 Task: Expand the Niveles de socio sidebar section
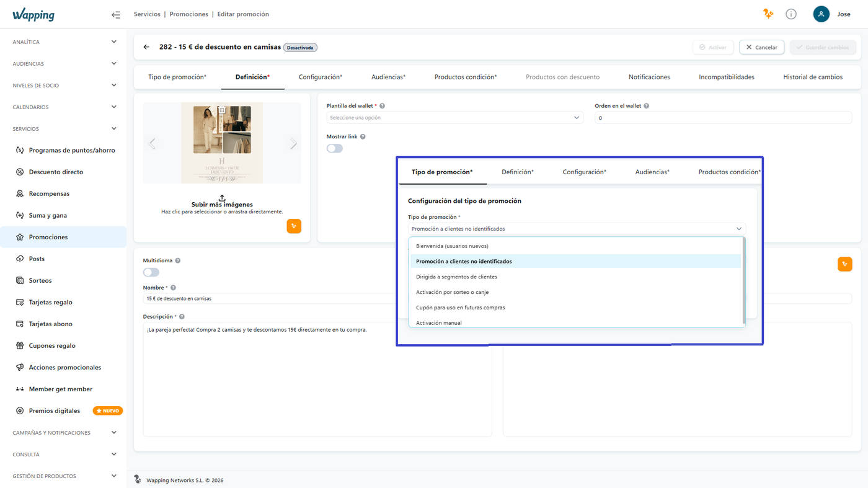[63, 86]
